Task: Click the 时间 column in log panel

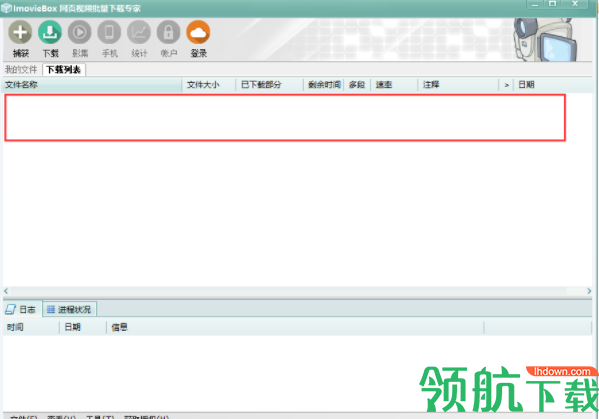Action: (31, 328)
